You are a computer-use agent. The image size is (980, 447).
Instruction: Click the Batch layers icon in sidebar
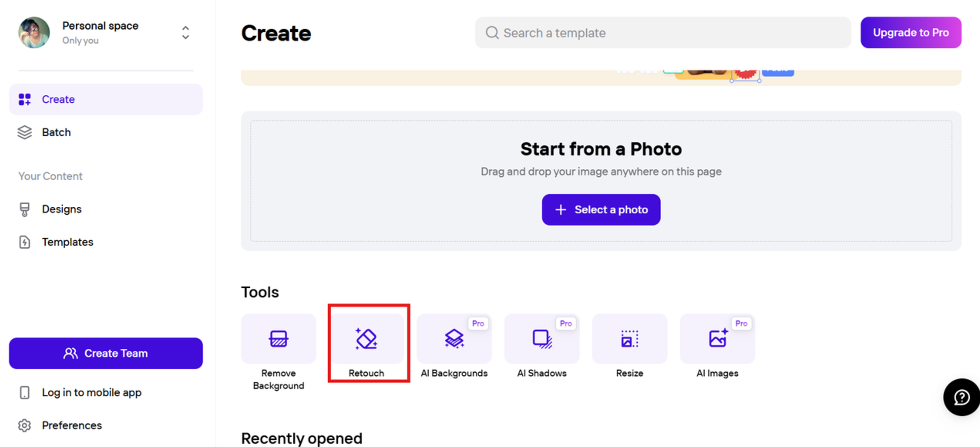pyautogui.click(x=25, y=132)
